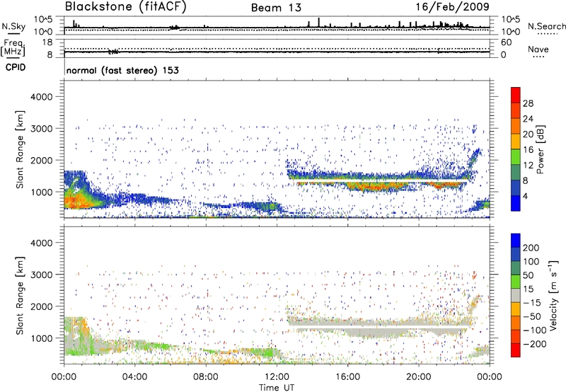Click '4000' on power panel range axis

(41, 97)
